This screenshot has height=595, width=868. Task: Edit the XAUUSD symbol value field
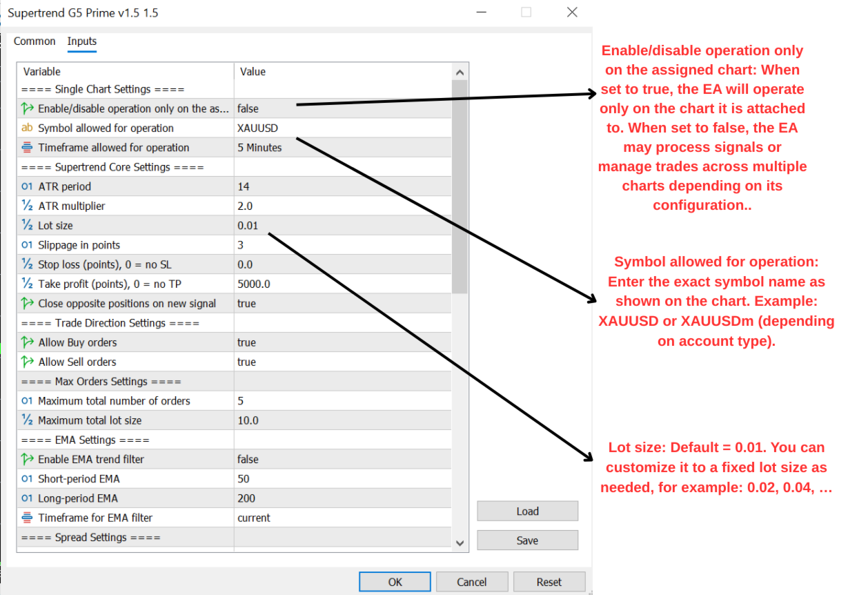[x=343, y=128]
